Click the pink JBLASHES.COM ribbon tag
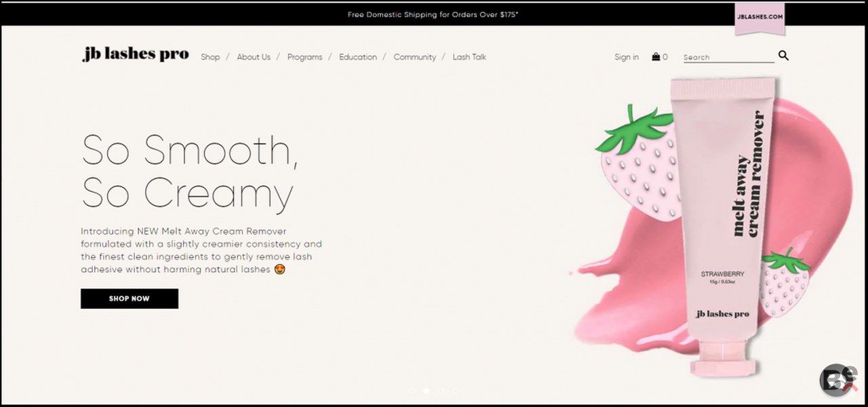Screen dimensions: 868x407 click(759, 17)
